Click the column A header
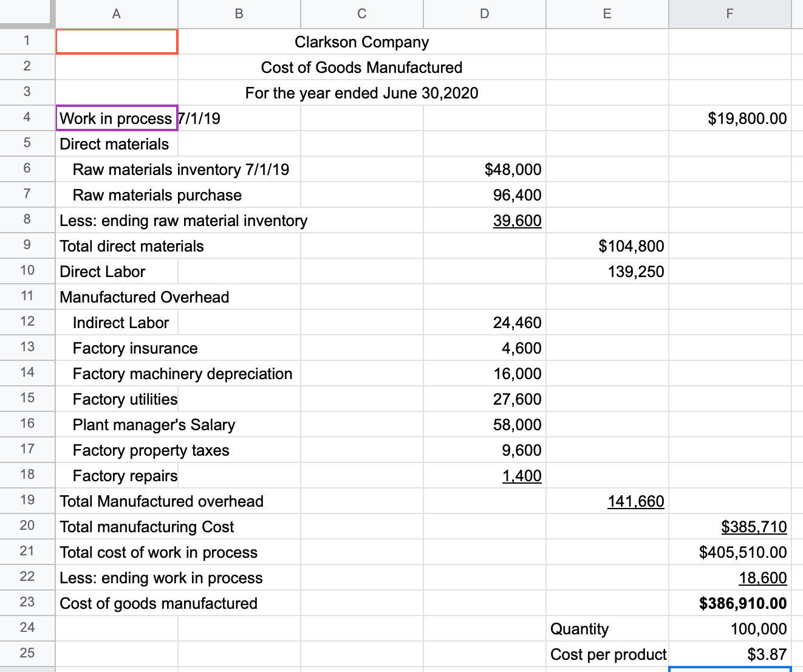This screenshot has height=672, width=803. tap(116, 13)
